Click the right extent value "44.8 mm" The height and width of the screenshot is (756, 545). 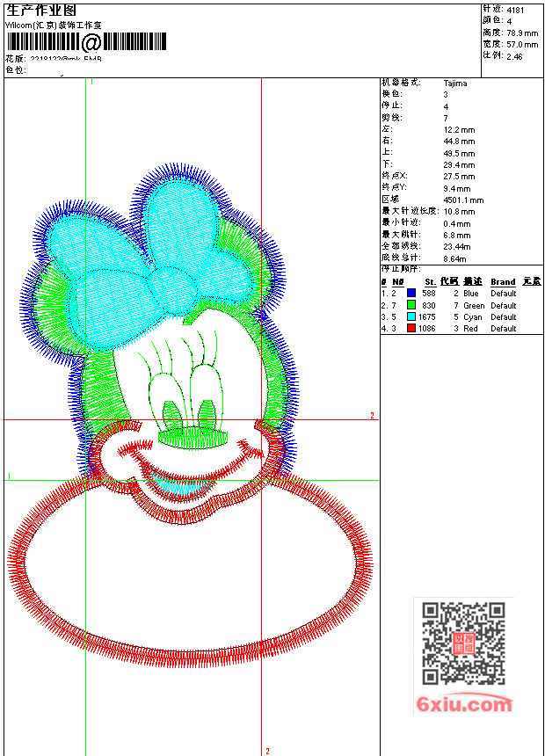(459, 142)
